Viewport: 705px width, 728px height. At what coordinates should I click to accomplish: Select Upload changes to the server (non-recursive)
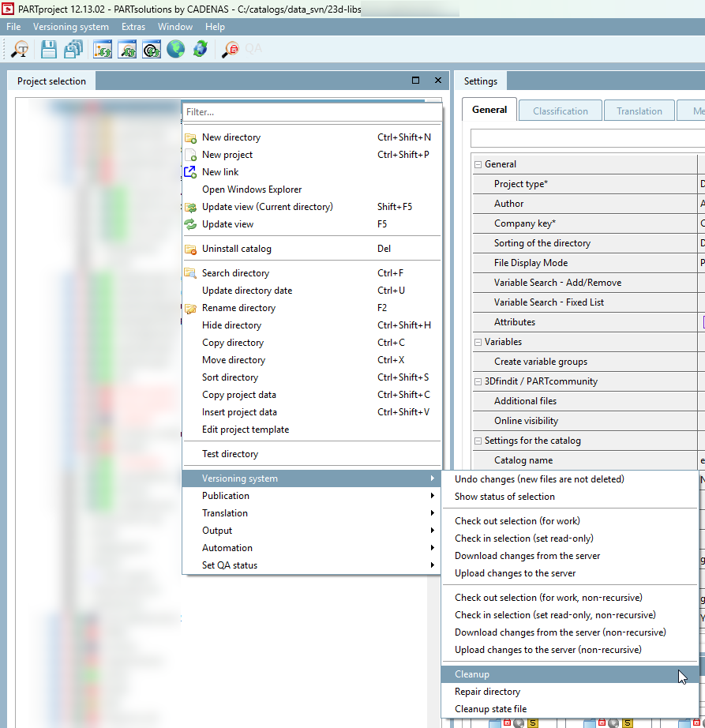click(x=570, y=650)
